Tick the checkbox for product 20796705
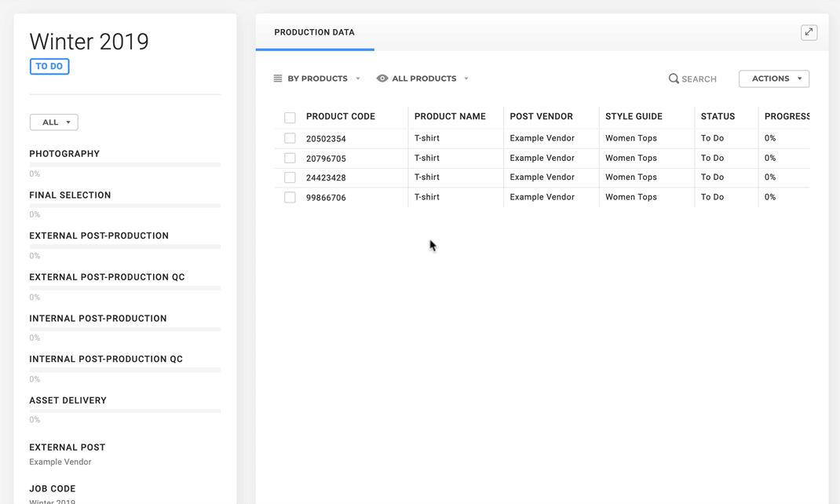The width and height of the screenshot is (840, 504). (x=290, y=159)
